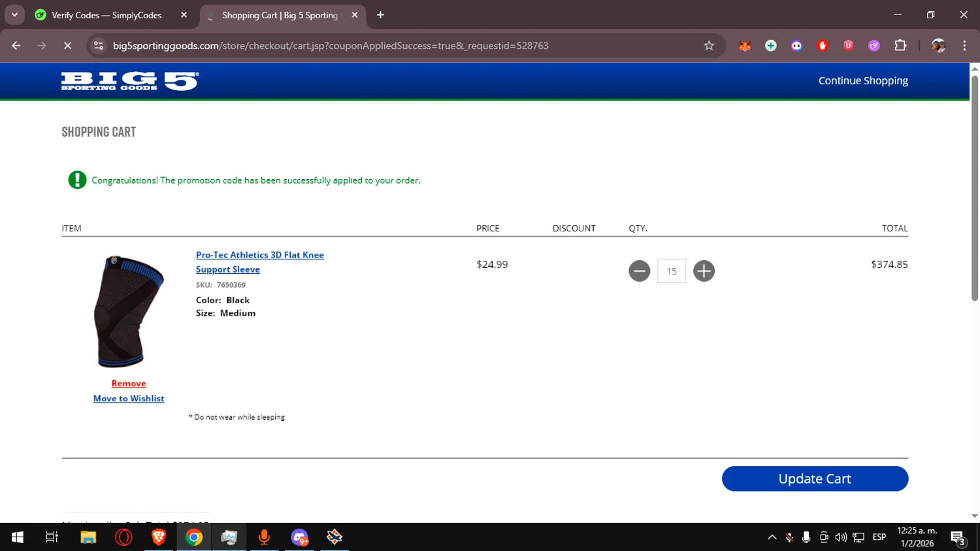This screenshot has height=551, width=980.
Task: Launch Opera from the taskbar
Action: (123, 537)
